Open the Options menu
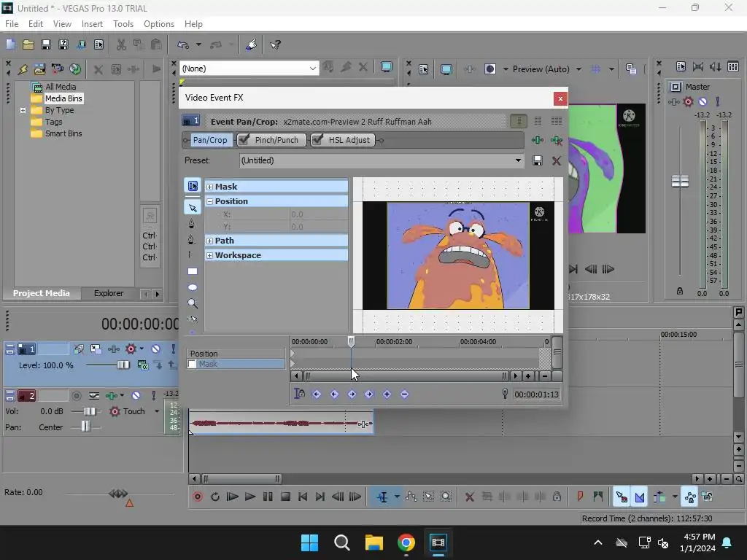Viewport: 747px width, 560px height. 158,24
